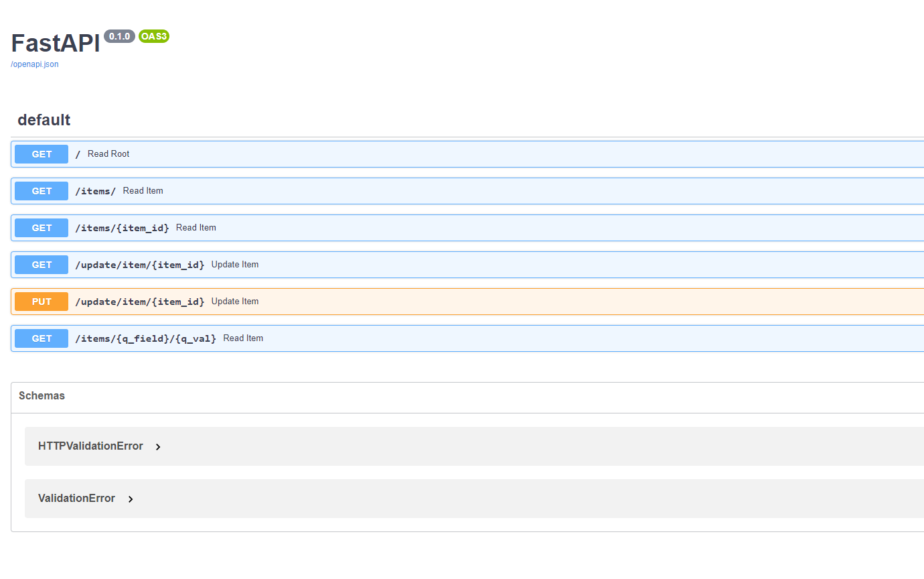Screen dimensions: 924x579
Task: Expand the GET /items/ Read Item endpoint
Action: pyautogui.click(x=467, y=191)
